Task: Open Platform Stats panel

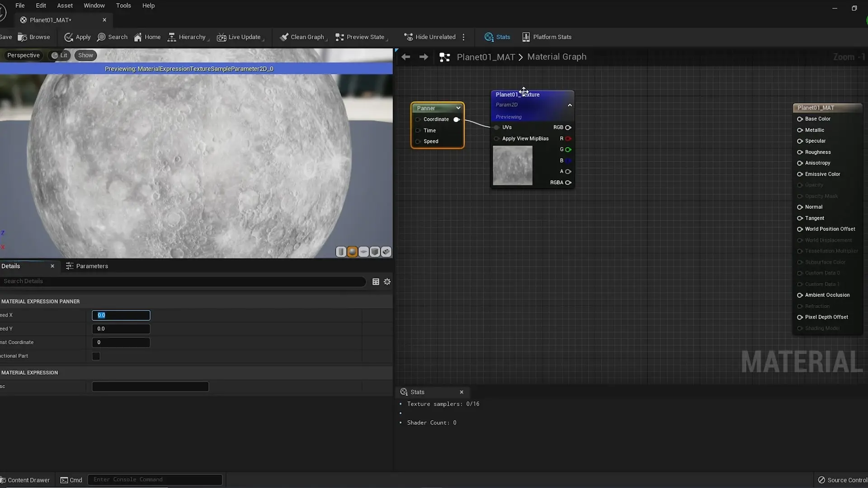Action: pyautogui.click(x=547, y=37)
